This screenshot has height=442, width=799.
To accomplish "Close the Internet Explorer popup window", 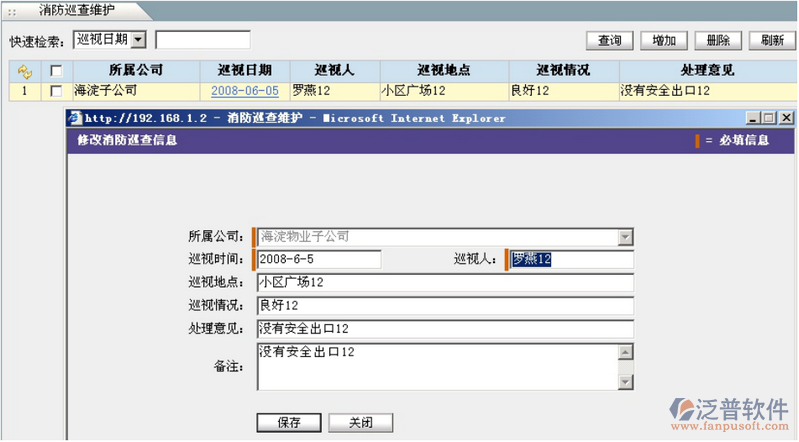I will pos(787,118).
